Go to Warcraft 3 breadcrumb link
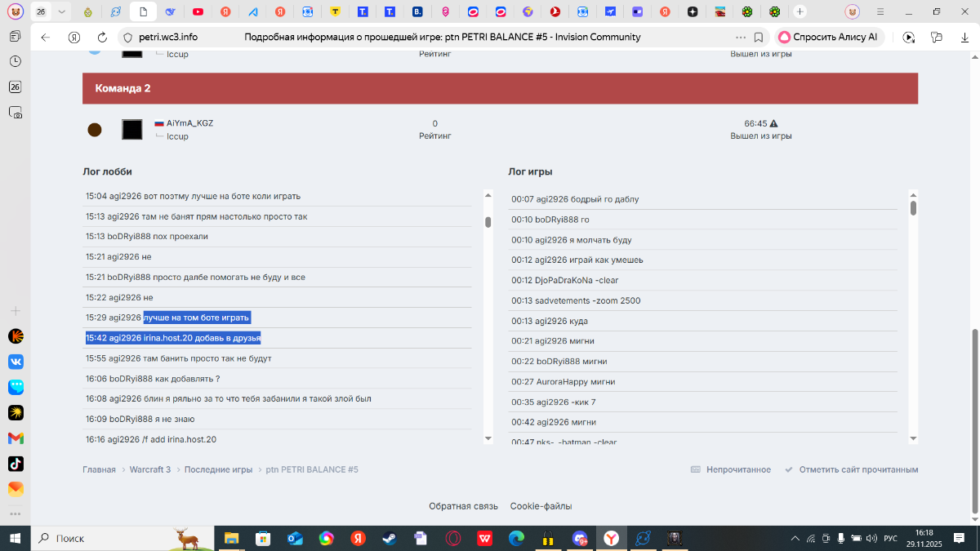This screenshot has height=551, width=980. 150,470
